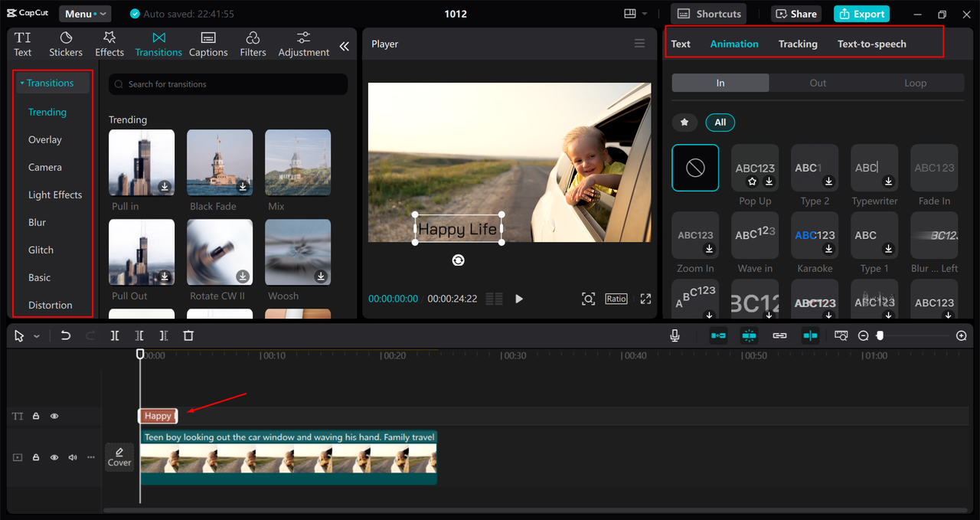This screenshot has height=520, width=980.
Task: Toggle video track lock
Action: pos(36,457)
